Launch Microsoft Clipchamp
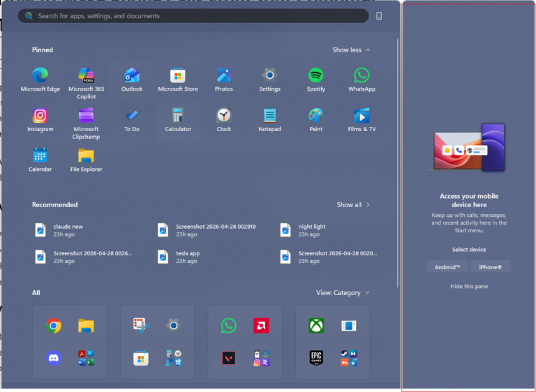536x392 pixels. [86, 123]
